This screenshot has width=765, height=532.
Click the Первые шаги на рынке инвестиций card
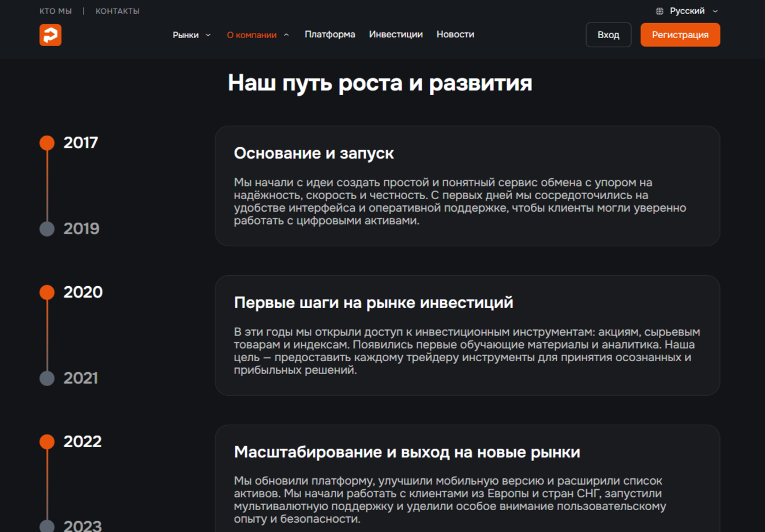467,335
